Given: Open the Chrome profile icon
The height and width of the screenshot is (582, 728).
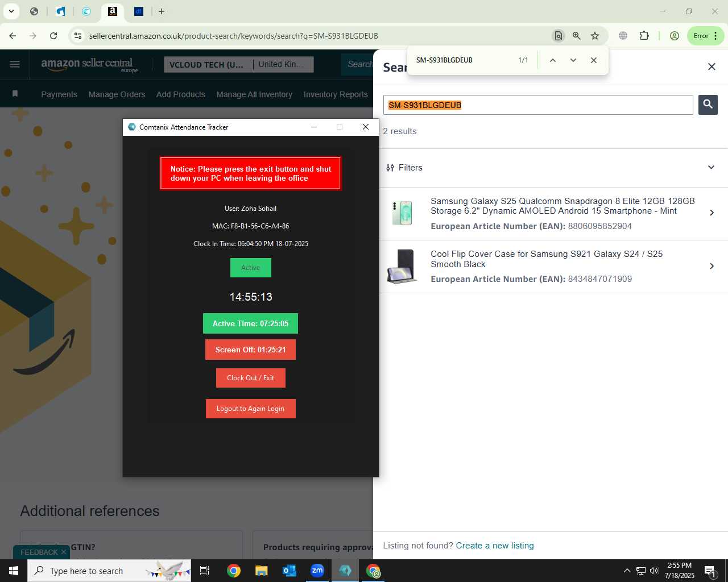Looking at the screenshot, I should pyautogui.click(x=675, y=36).
